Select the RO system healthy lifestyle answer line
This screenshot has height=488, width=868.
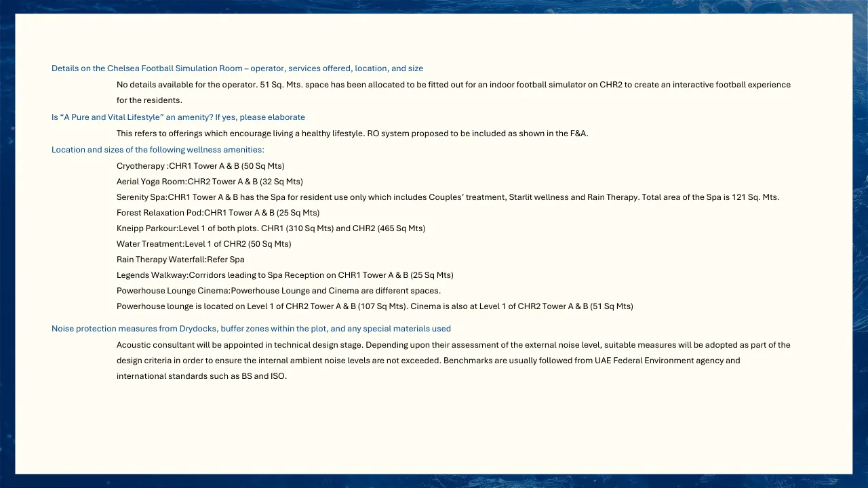tap(352, 134)
